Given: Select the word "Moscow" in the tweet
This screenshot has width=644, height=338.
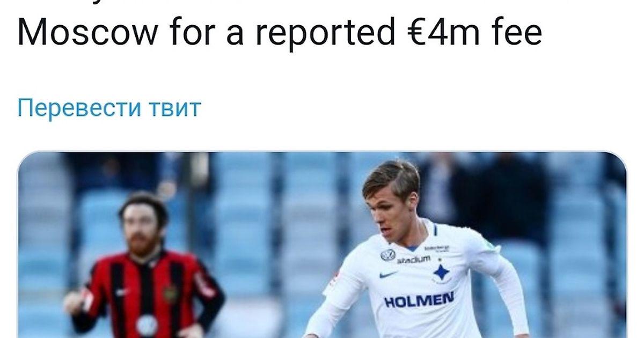Looking at the screenshot, I should [x=88, y=33].
